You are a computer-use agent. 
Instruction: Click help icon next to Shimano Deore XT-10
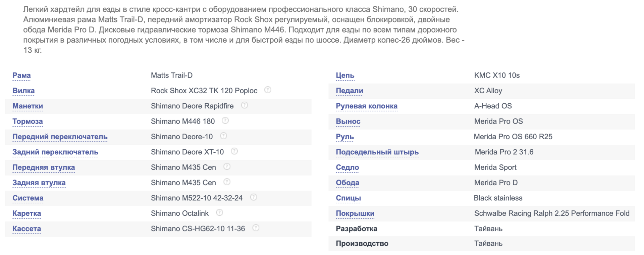[x=234, y=151]
